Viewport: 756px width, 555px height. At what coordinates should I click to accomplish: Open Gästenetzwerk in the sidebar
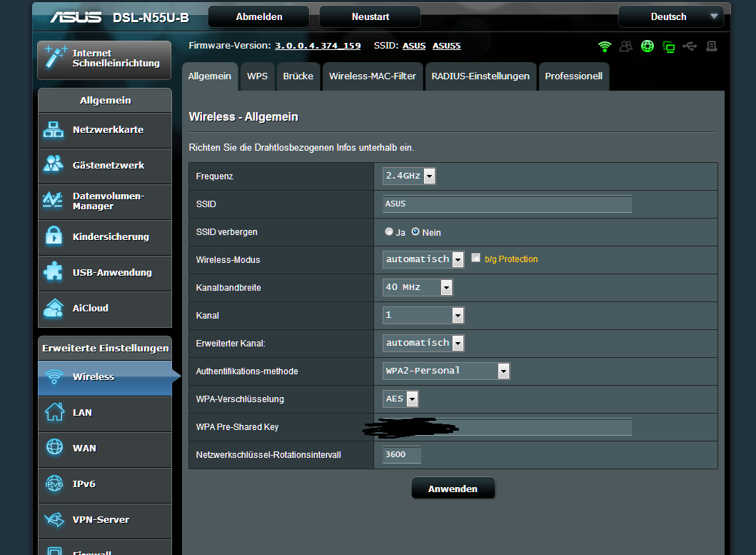[105, 166]
